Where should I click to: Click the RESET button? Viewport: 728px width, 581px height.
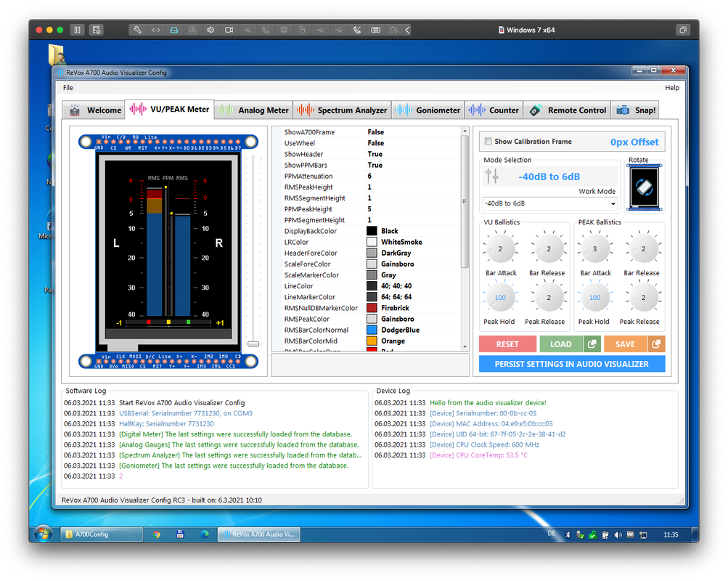coord(507,344)
